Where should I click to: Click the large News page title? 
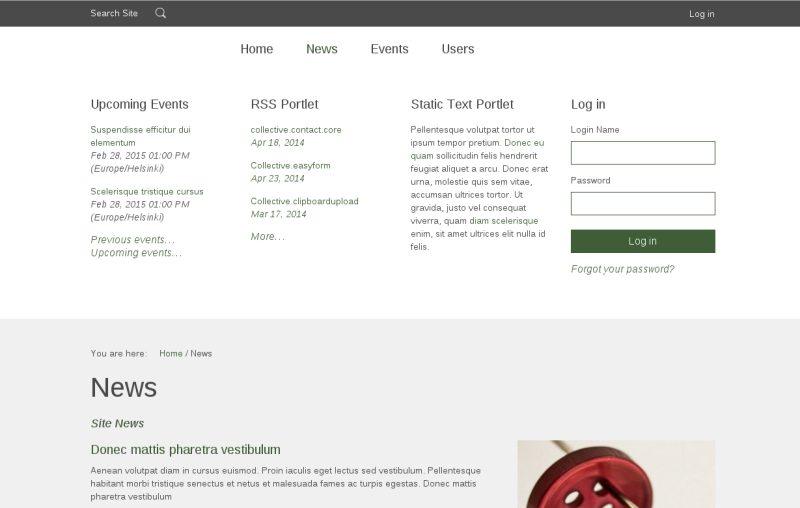point(124,388)
